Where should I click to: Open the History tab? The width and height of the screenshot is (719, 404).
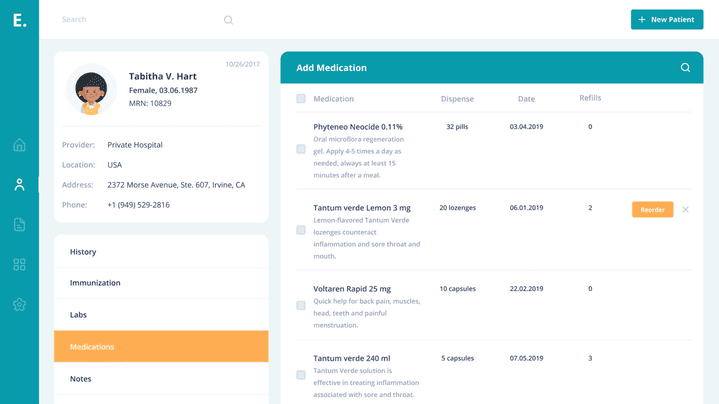coord(161,252)
